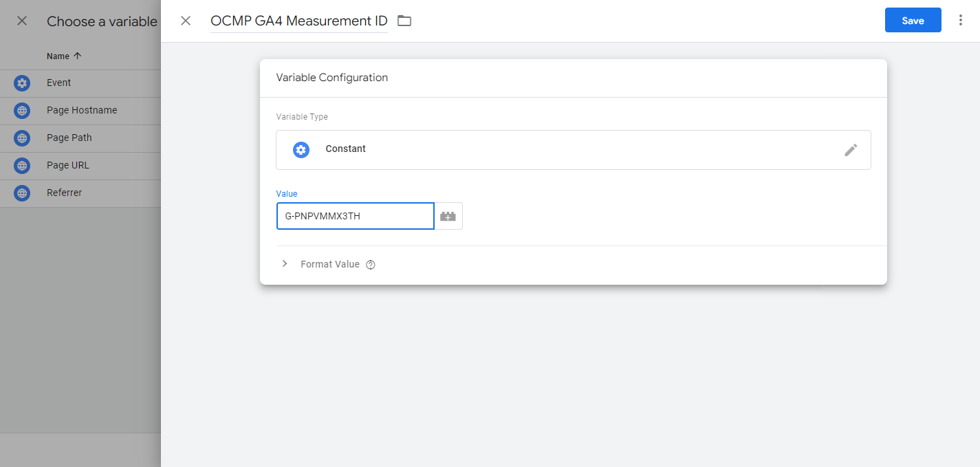
Task: Select the Constant variable type row
Action: (x=574, y=150)
